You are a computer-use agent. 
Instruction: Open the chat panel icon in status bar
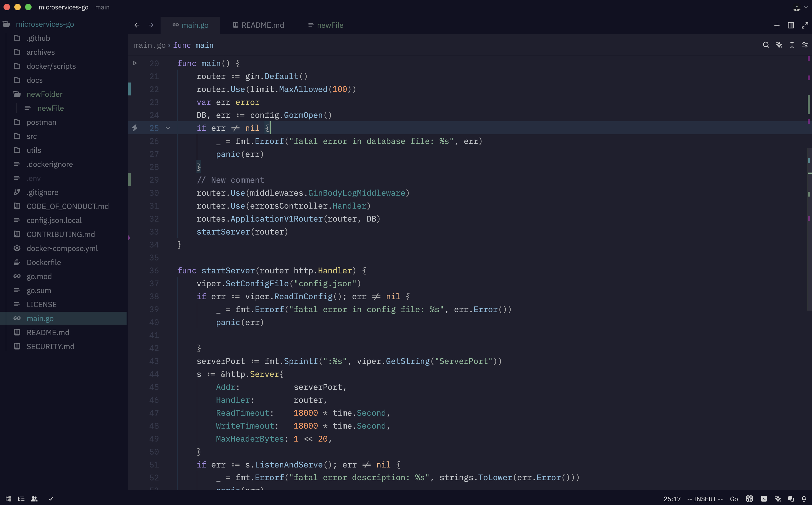[x=791, y=499]
